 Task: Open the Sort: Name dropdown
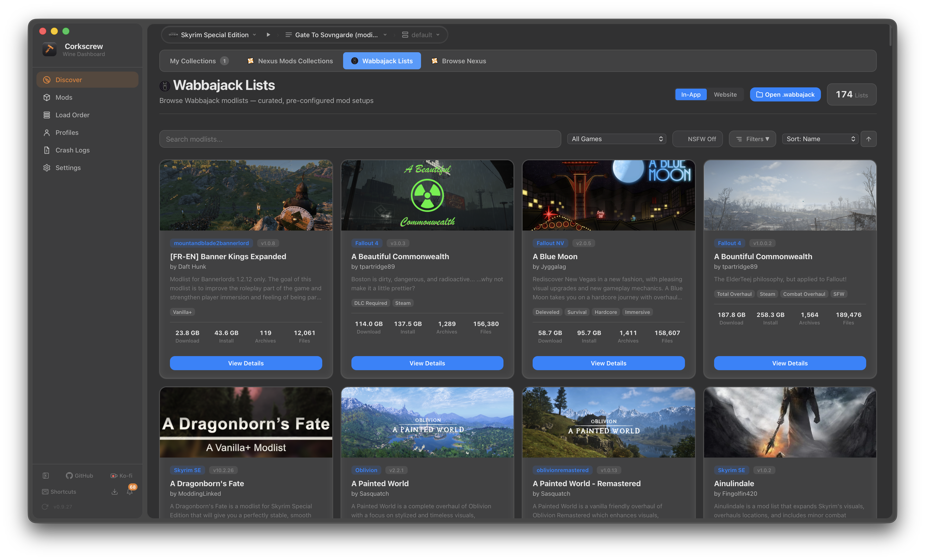(x=820, y=139)
